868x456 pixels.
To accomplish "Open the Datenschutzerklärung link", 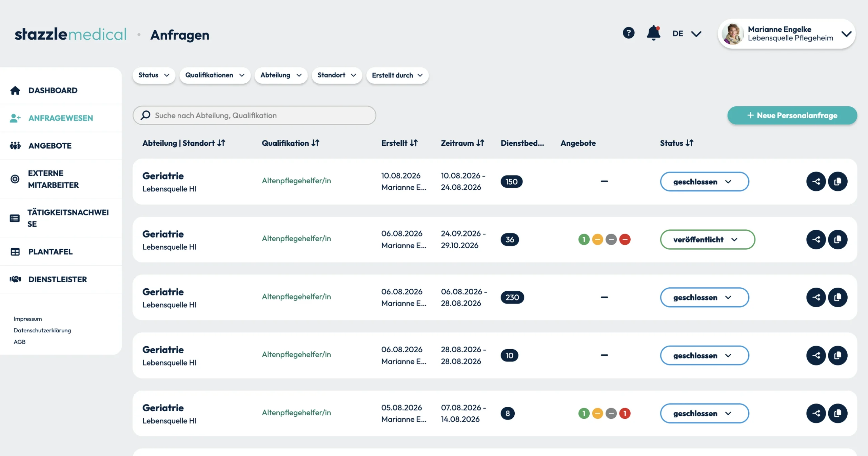I will click(x=42, y=330).
